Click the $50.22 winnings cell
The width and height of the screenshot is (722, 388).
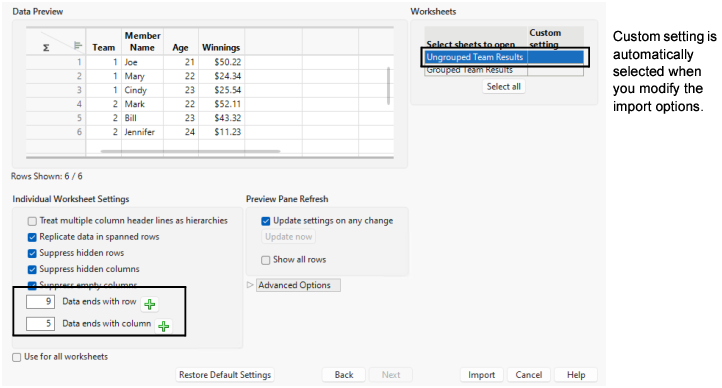[221, 63]
